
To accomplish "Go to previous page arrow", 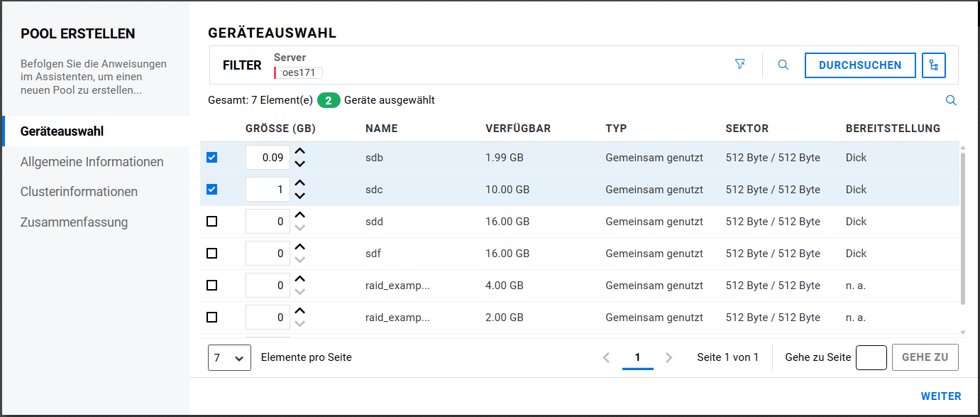I will click(606, 357).
